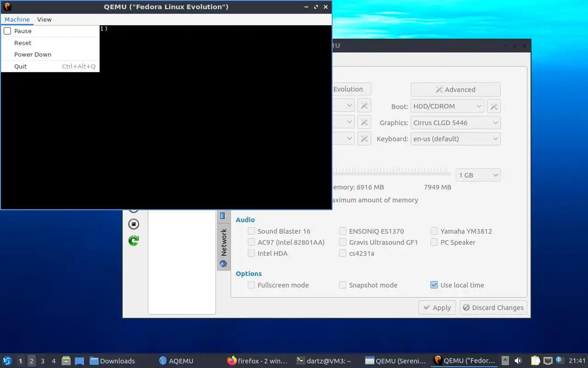588x368 pixels.
Task: Enable Snapshot mode option
Action: pyautogui.click(x=343, y=285)
